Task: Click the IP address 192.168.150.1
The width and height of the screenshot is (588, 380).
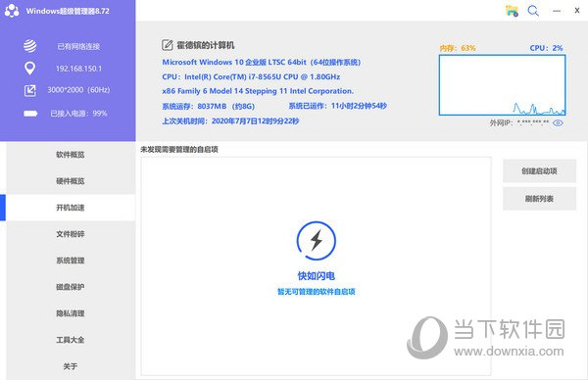Action: click(x=78, y=69)
